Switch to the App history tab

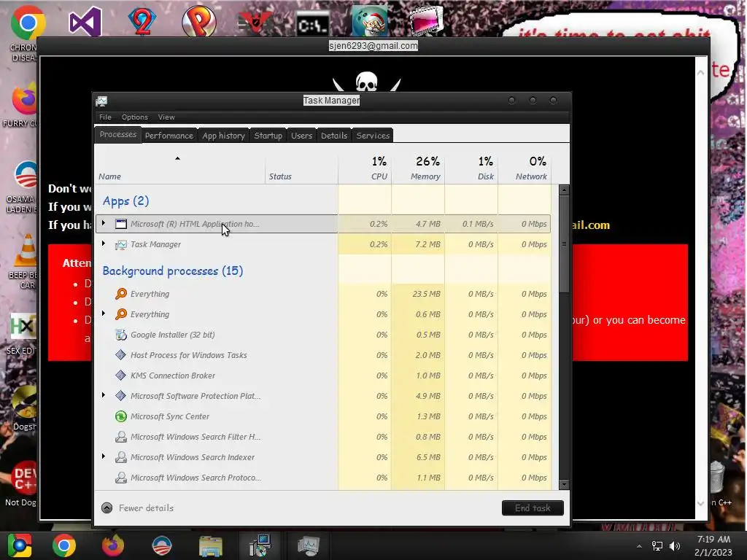[223, 136]
